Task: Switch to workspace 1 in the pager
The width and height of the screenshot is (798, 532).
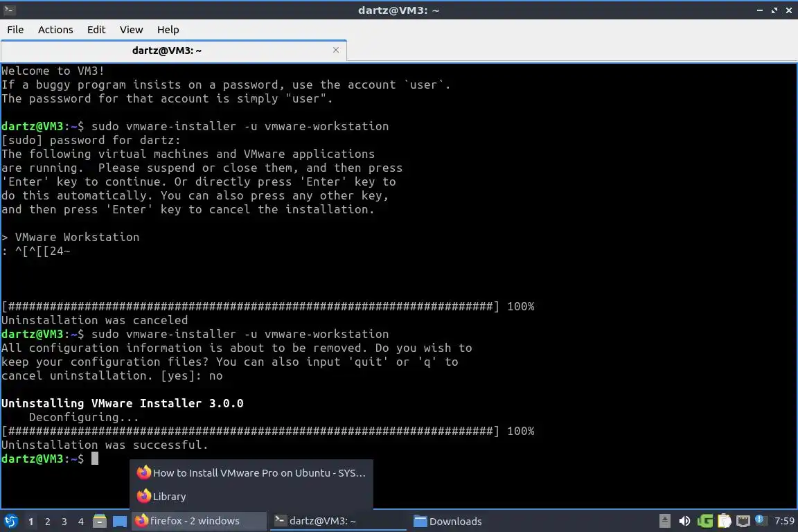Action: 31,522
